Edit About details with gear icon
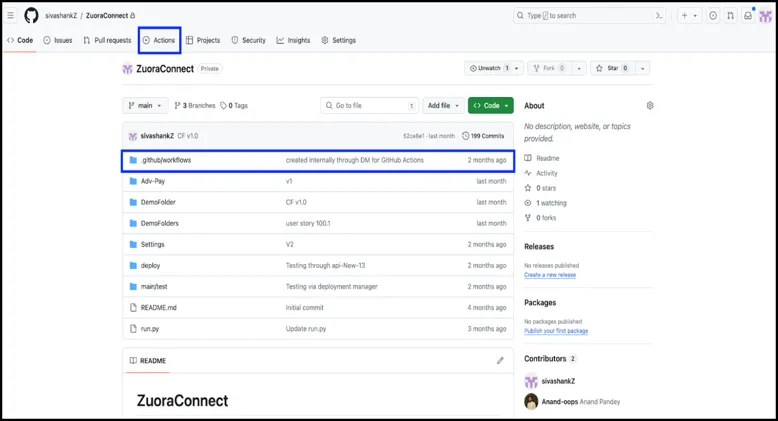Image resolution: width=778 pixels, height=421 pixels. tap(649, 105)
